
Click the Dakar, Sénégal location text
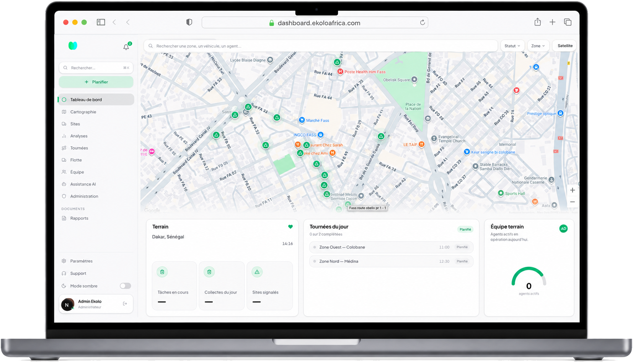(168, 237)
